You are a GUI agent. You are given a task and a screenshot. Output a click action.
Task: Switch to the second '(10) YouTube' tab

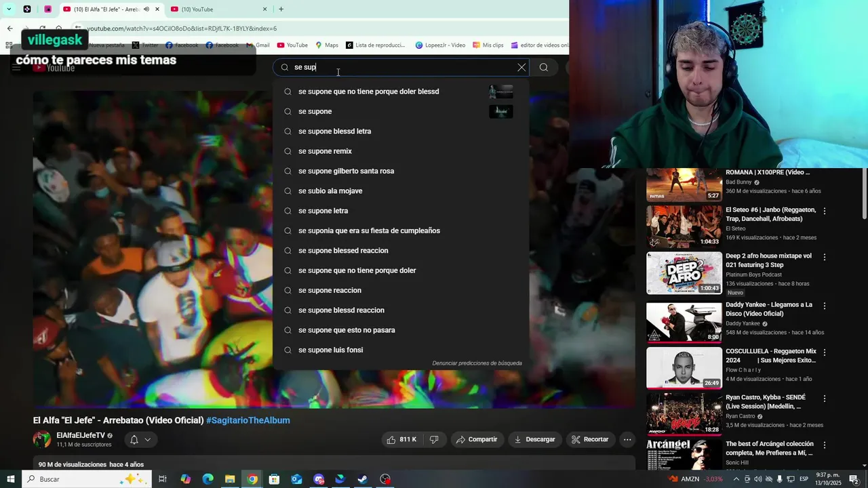218,9
